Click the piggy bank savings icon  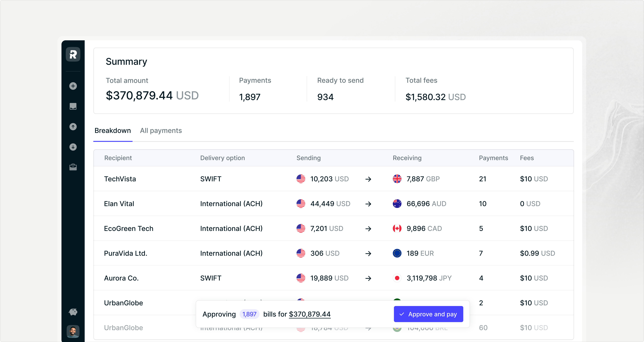[73, 312]
